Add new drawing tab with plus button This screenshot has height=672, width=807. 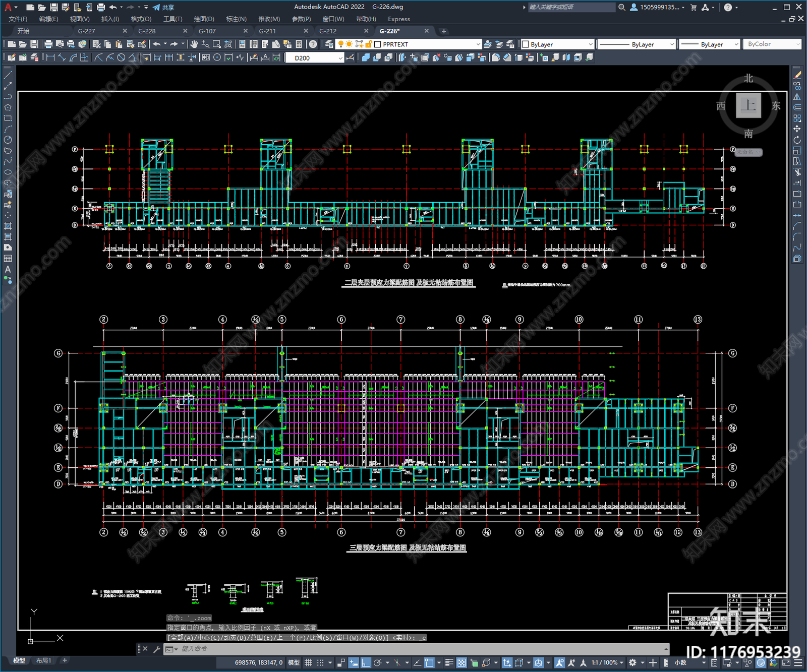(x=444, y=31)
